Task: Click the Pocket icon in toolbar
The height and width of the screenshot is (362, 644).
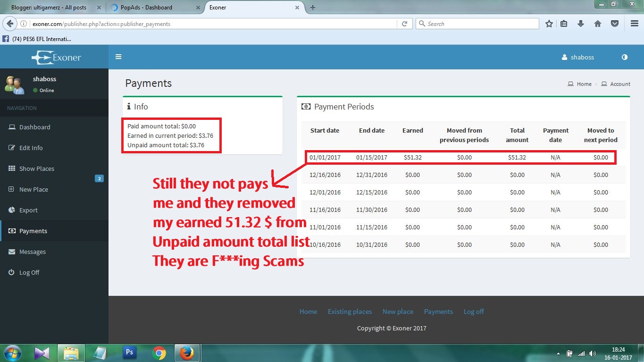Action: [614, 24]
